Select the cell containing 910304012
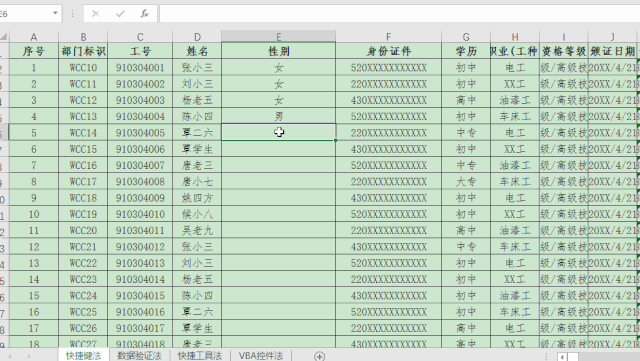 (140, 247)
